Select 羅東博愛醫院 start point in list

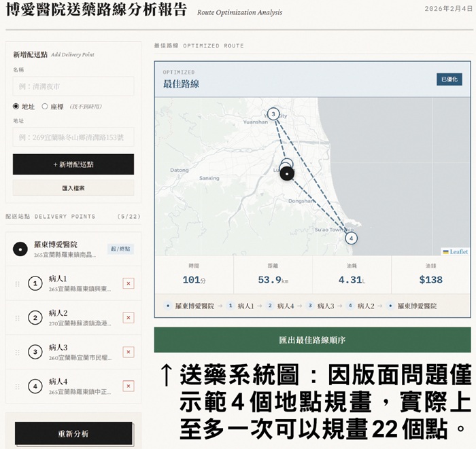point(65,249)
